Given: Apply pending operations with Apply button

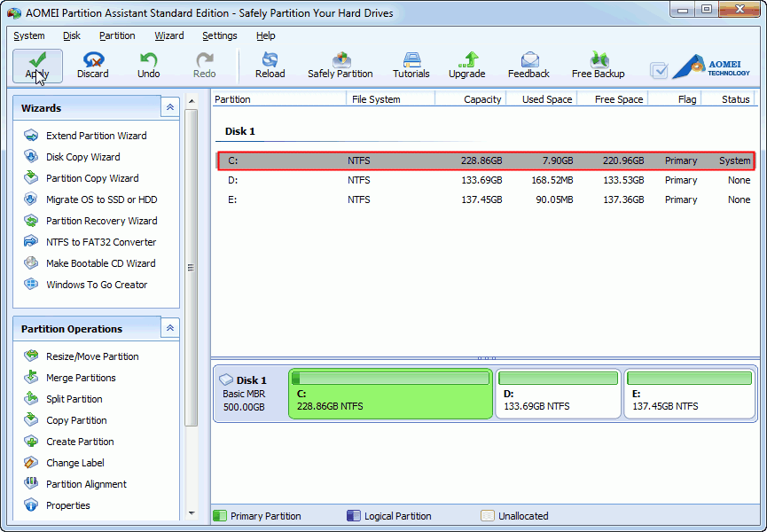Looking at the screenshot, I should coord(37,66).
